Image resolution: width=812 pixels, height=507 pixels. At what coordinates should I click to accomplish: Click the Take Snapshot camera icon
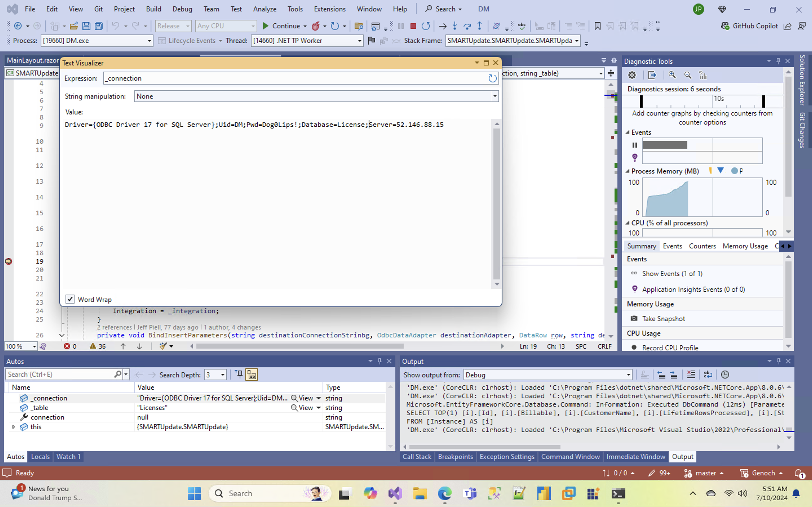(634, 318)
